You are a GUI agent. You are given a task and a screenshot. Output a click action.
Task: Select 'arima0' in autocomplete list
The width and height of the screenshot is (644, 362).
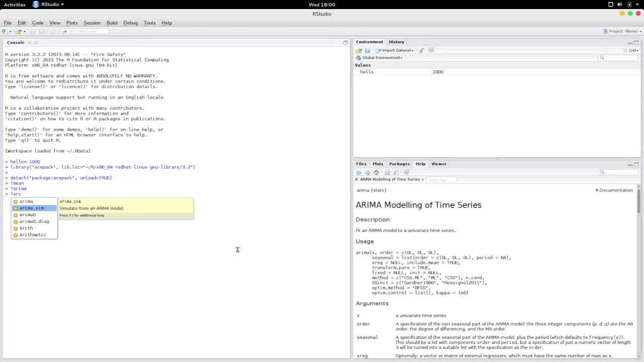click(34, 215)
